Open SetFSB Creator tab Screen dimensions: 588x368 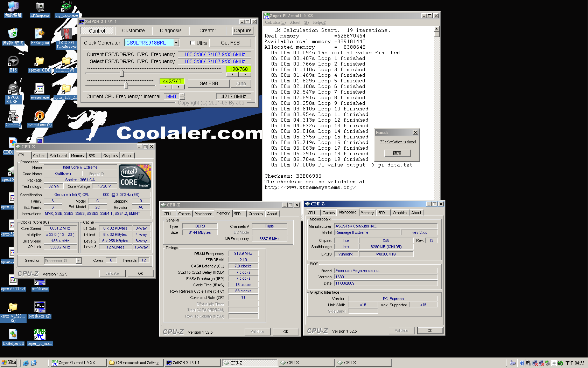pyautogui.click(x=208, y=31)
